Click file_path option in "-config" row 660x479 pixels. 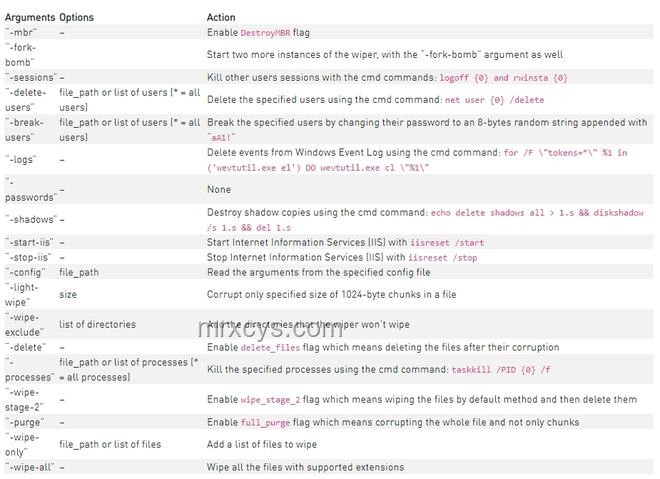(79, 272)
